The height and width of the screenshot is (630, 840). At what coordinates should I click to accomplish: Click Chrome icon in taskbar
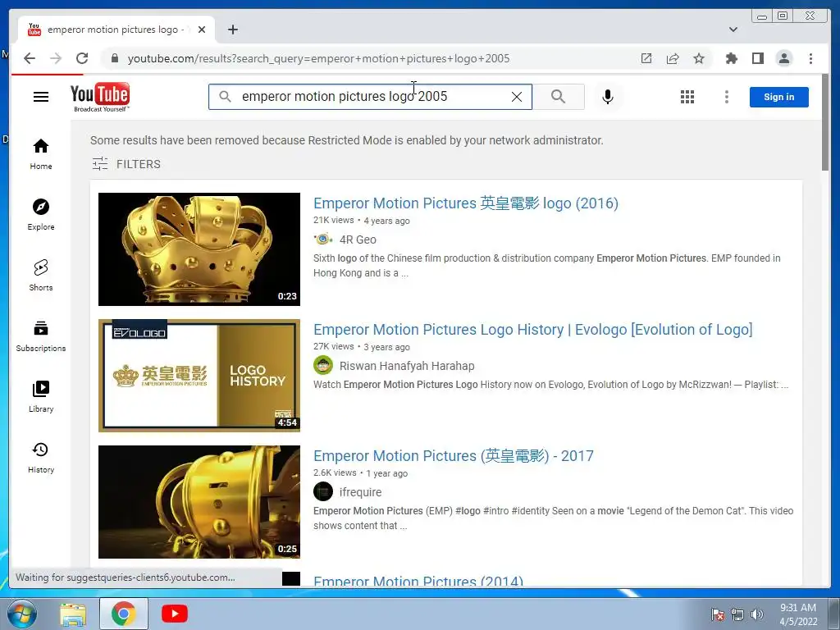coord(124,614)
